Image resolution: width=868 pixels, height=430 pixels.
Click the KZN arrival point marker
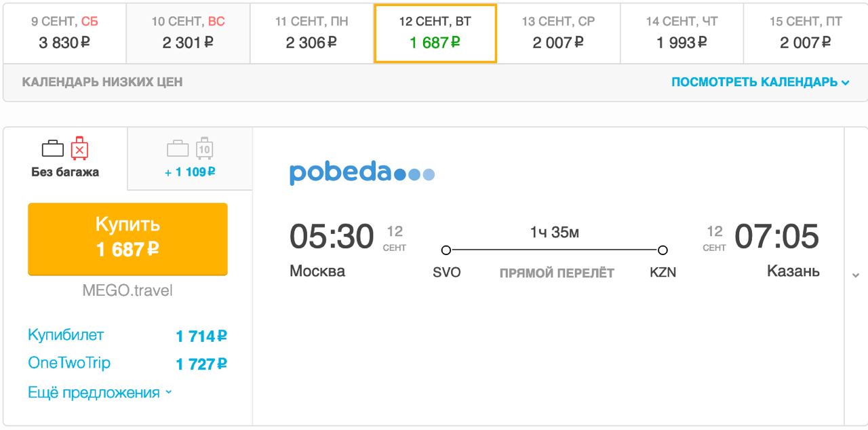tap(663, 250)
